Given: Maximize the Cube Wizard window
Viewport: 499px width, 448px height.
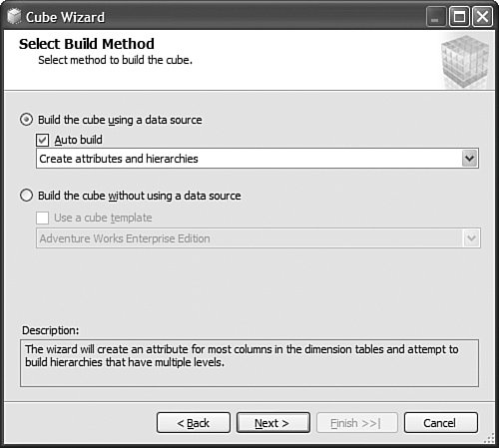Looking at the screenshot, I should [459, 17].
